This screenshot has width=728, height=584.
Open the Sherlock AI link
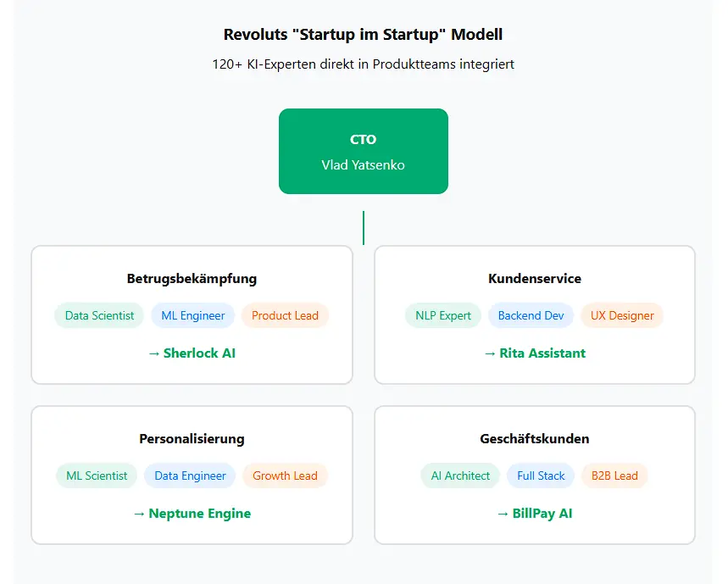(192, 353)
